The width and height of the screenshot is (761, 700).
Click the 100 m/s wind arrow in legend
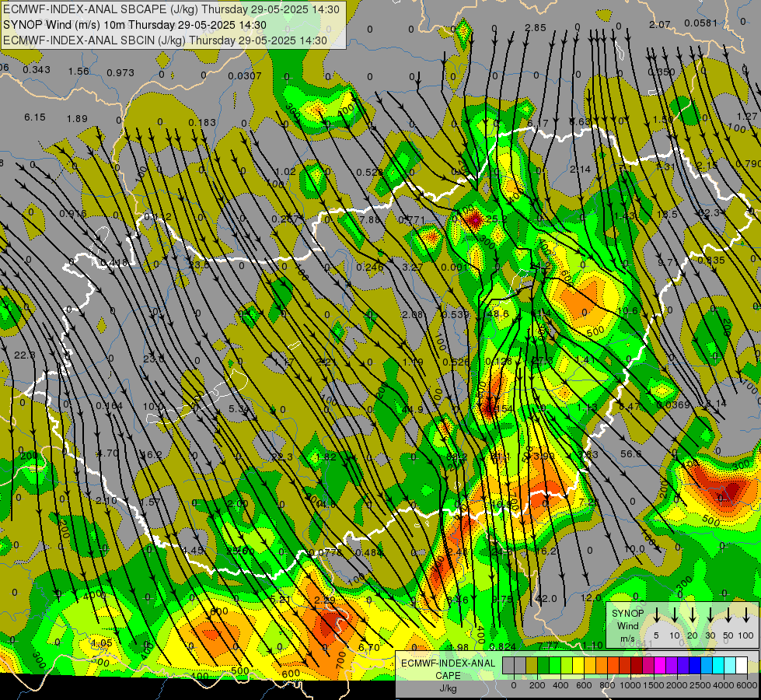(x=746, y=615)
